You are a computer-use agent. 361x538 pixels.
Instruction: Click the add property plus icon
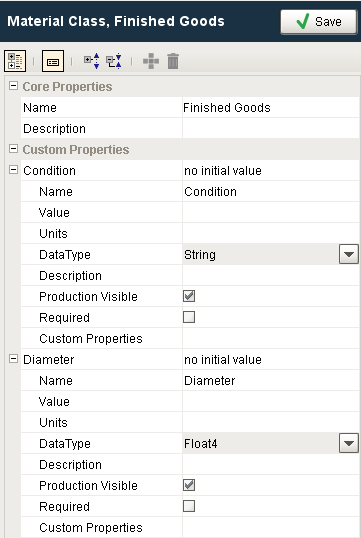[151, 61]
